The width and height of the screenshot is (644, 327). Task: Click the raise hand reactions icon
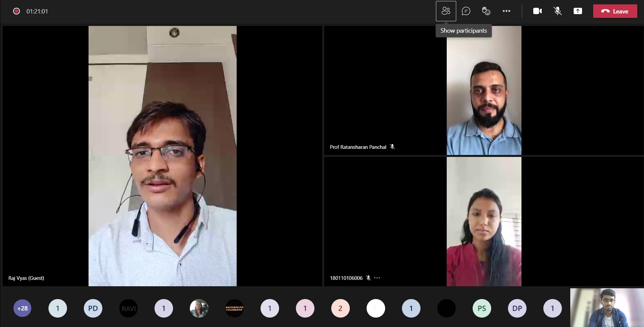click(486, 11)
